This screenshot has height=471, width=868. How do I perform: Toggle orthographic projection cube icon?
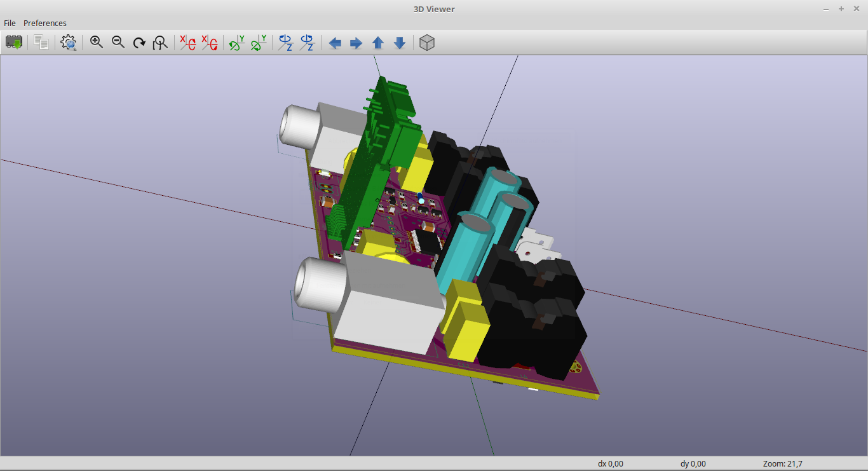coord(427,43)
